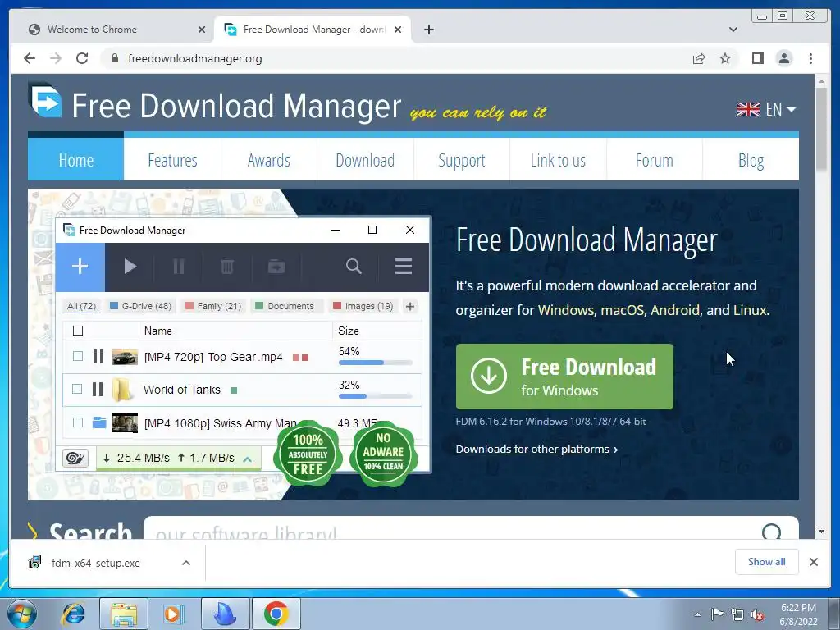Click the fdm_x64_setup.exe file icon
840x630 pixels.
point(34,563)
